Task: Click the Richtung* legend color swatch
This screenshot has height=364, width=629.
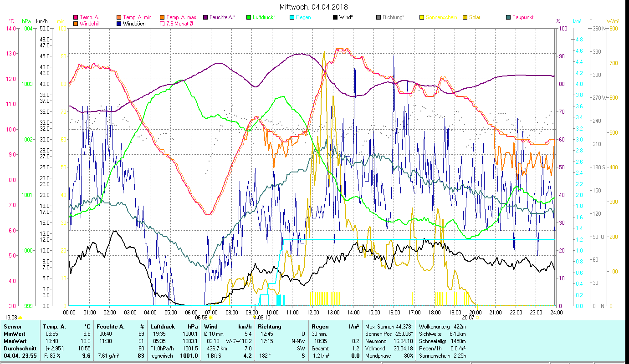Action: click(378, 17)
